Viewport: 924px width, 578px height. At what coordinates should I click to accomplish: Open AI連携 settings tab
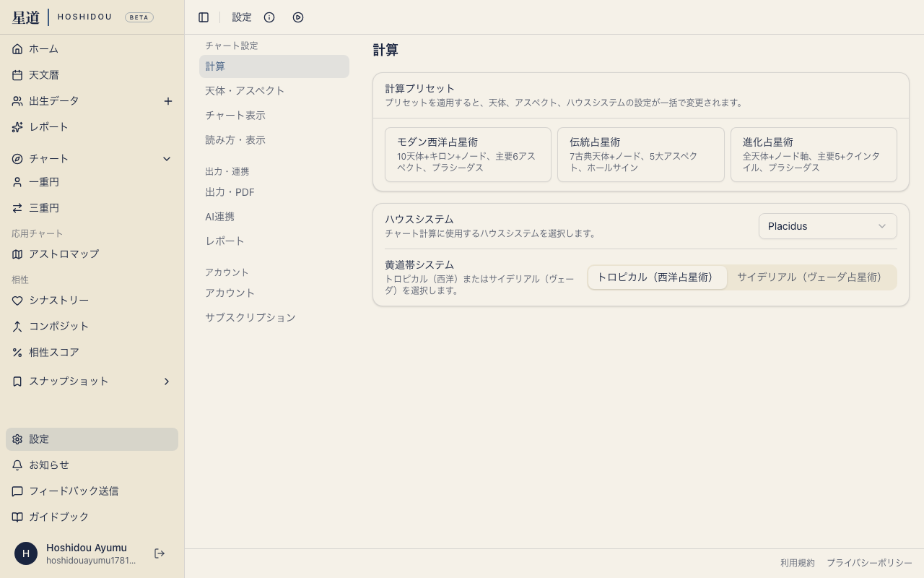pos(274,217)
